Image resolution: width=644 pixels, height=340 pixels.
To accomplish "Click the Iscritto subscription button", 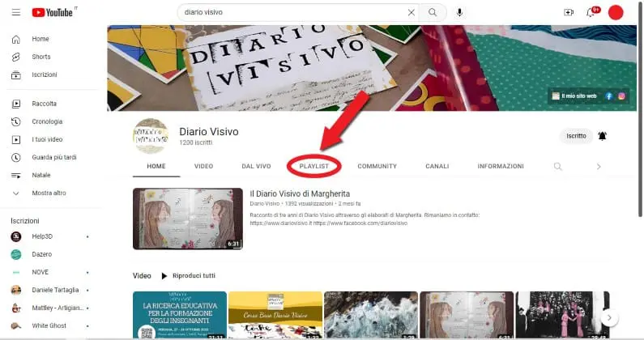I will [576, 136].
